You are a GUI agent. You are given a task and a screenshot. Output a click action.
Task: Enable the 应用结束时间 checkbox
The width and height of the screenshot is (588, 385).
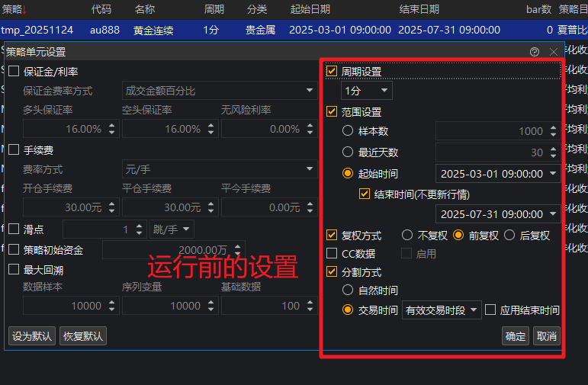490,310
